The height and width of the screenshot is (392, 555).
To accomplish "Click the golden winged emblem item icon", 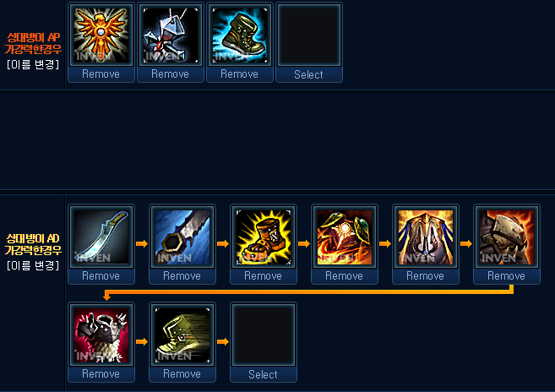I will coord(101,35).
